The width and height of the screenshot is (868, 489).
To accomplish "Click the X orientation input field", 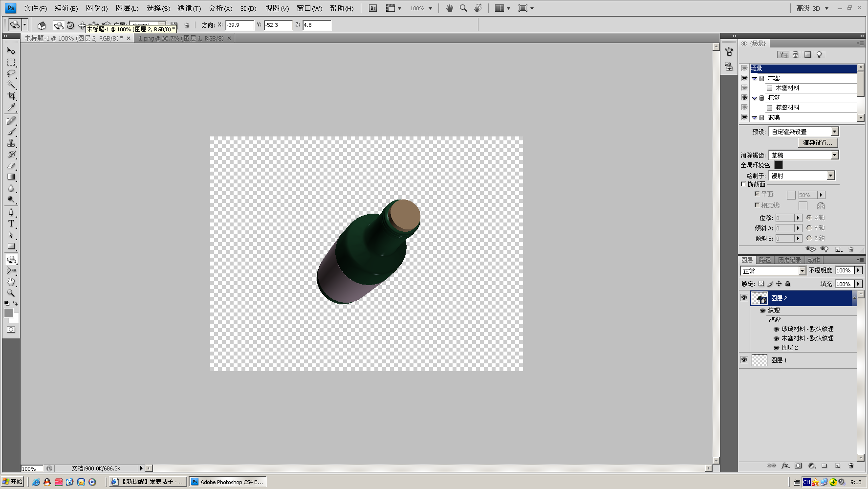I will point(239,25).
